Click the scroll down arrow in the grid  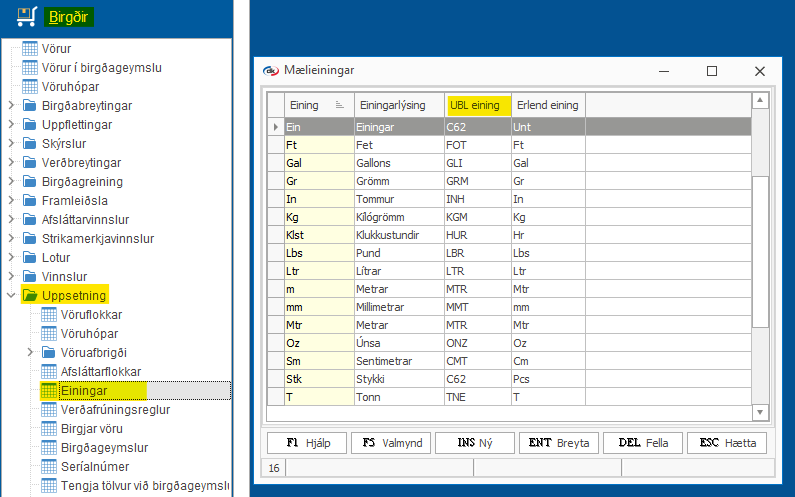coord(760,412)
